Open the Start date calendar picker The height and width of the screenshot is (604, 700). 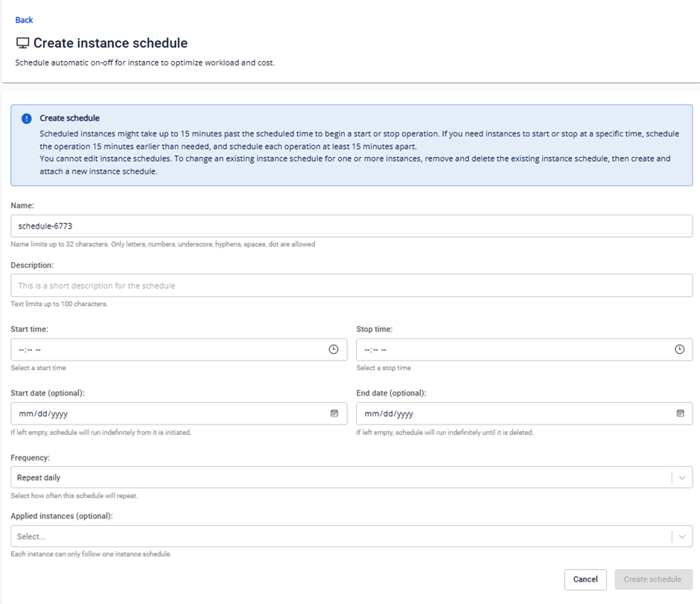click(334, 413)
